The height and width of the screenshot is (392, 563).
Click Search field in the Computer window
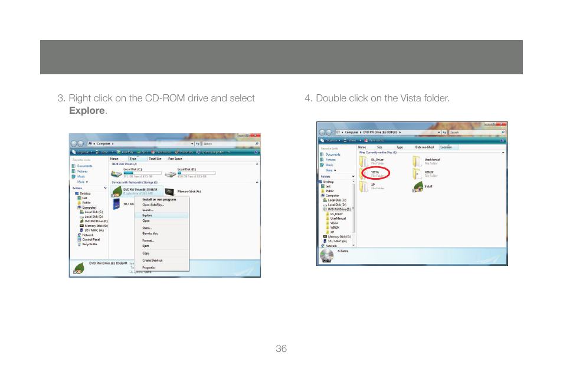click(231, 144)
